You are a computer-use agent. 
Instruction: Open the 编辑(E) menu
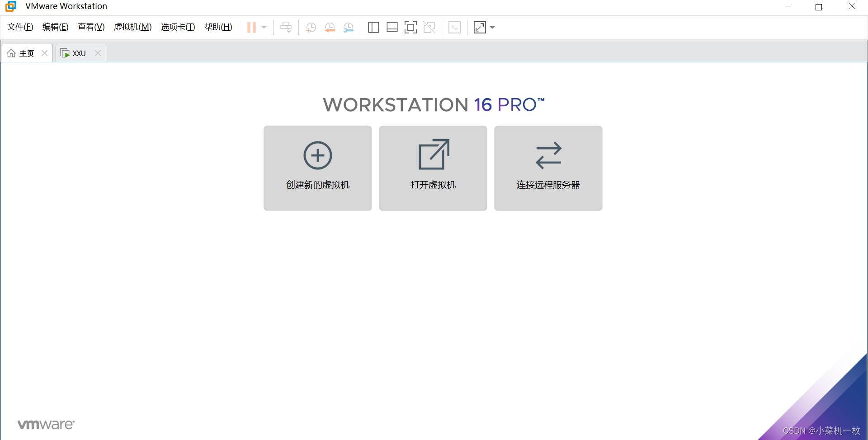pyautogui.click(x=55, y=27)
